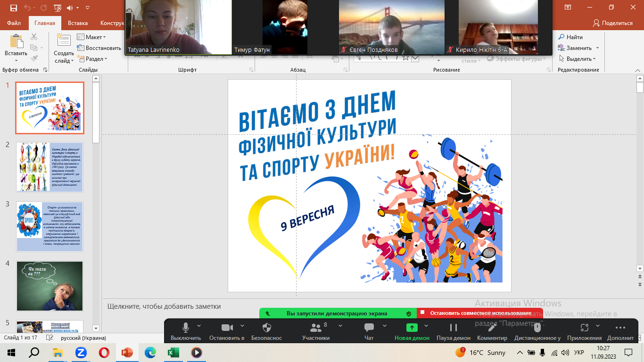644x362 pixels.
Task: Open Opera browser from taskbar
Action: click(x=104, y=352)
